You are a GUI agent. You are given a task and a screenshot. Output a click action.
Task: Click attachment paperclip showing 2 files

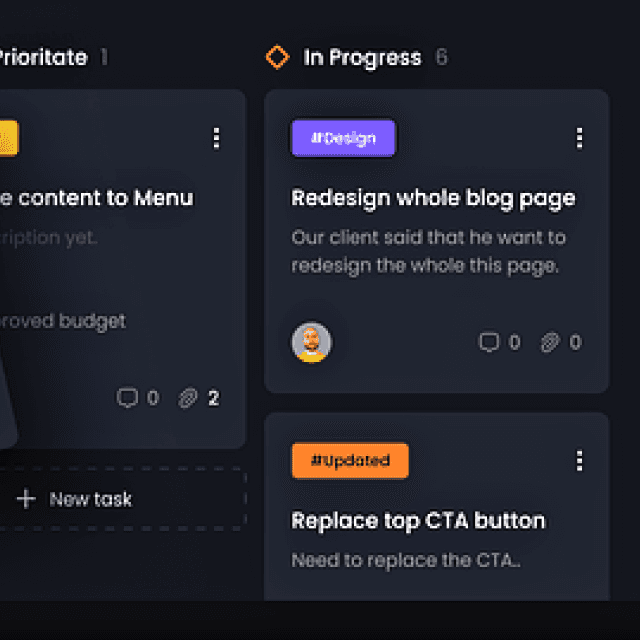188,398
